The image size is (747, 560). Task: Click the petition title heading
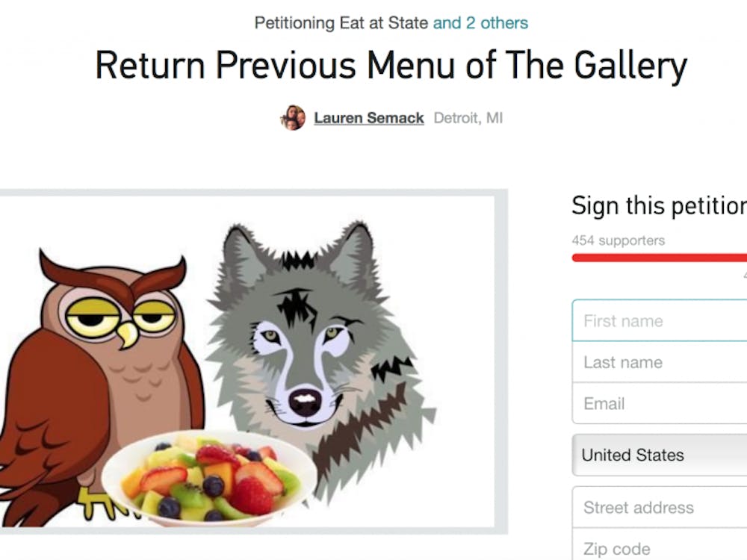[x=391, y=65]
